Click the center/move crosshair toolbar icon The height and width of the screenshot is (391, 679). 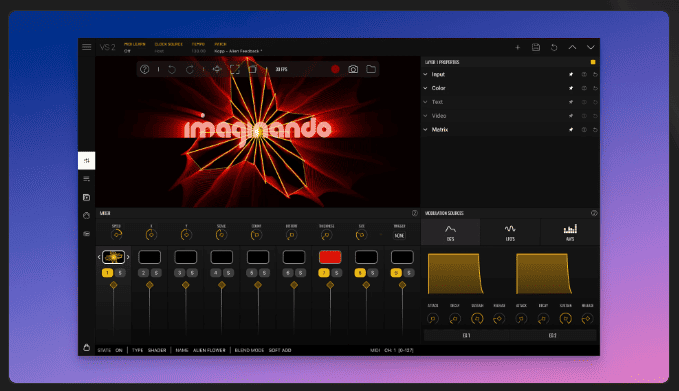pos(217,69)
